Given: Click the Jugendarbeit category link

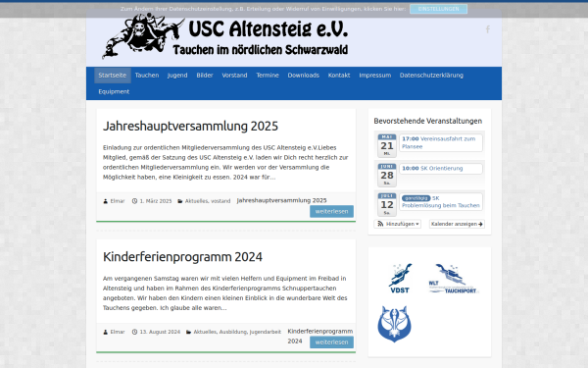Looking at the screenshot, I should pos(266,332).
